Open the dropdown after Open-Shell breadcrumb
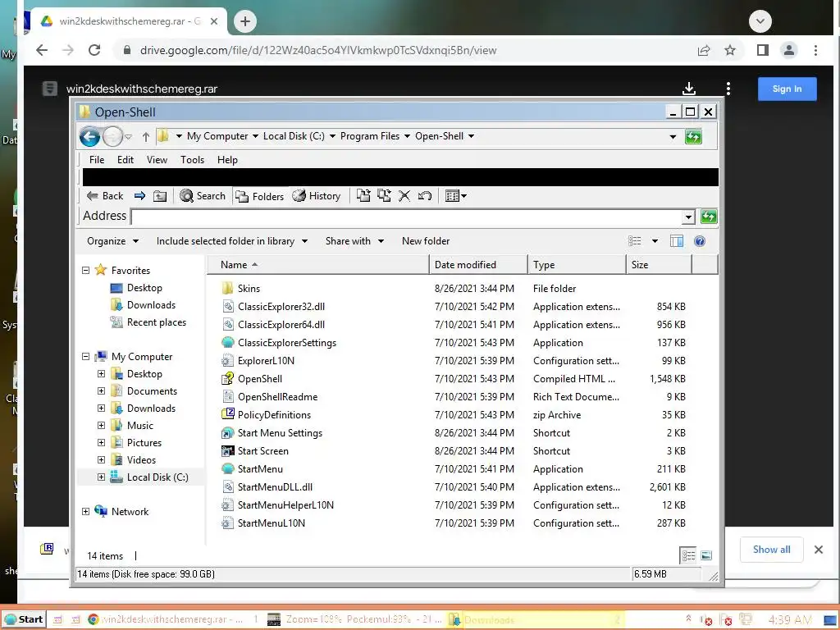This screenshot has width=840, height=630. point(472,137)
